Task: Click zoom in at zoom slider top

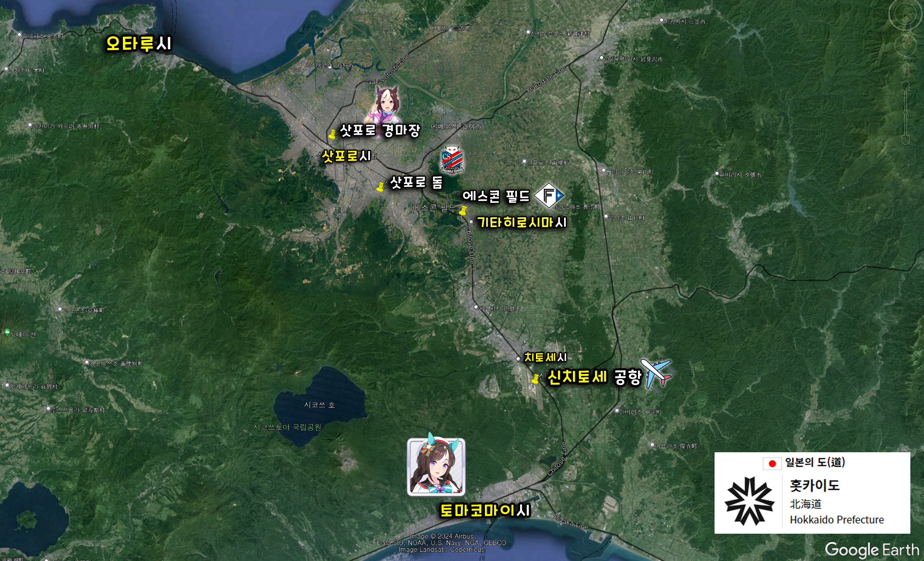Action: point(905,85)
